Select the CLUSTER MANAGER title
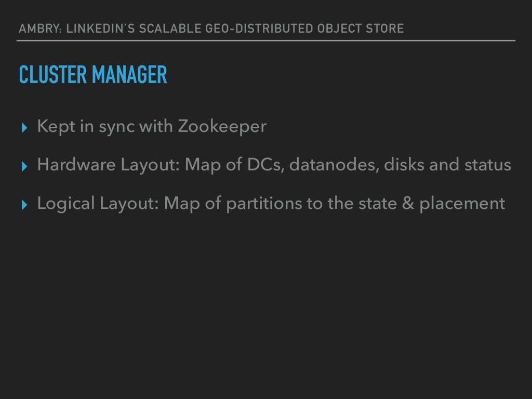Viewport: 532px width, 399px height. click(93, 75)
